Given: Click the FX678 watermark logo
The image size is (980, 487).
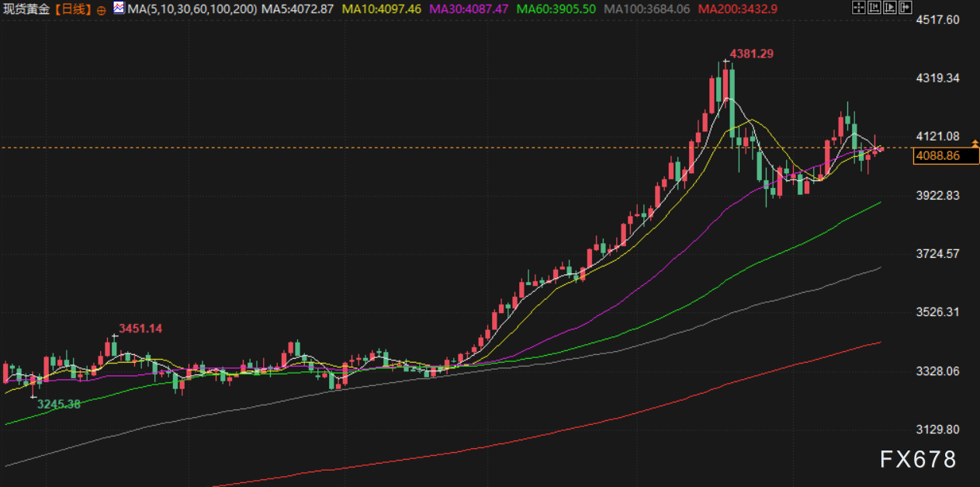Looking at the screenshot, I should pyautogui.click(x=918, y=460).
